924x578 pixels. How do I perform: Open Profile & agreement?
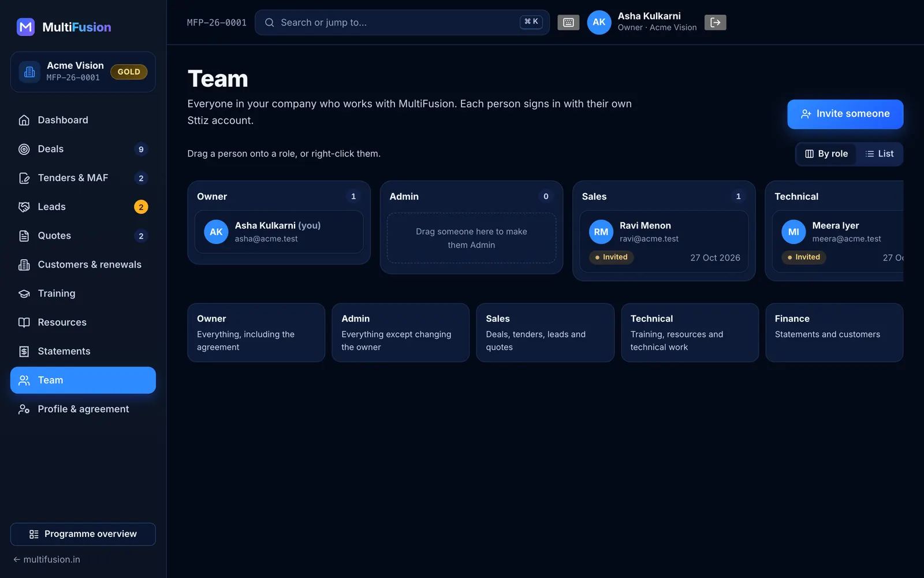pyautogui.click(x=83, y=409)
